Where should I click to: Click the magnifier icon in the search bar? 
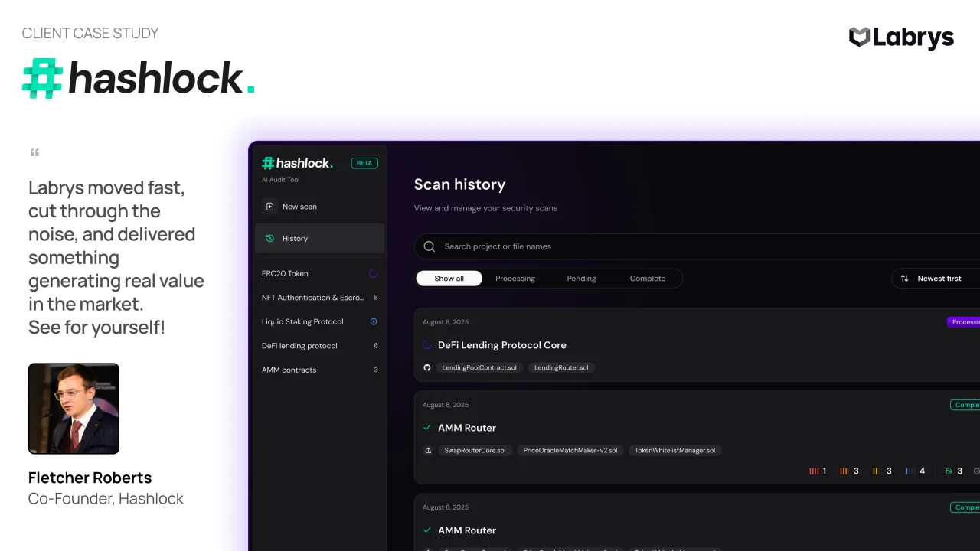(x=429, y=246)
